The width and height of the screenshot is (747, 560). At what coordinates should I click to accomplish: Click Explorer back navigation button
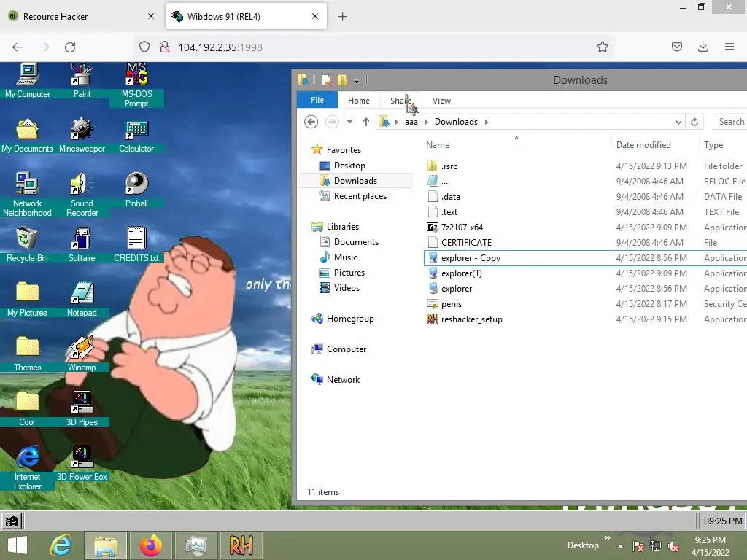click(311, 122)
